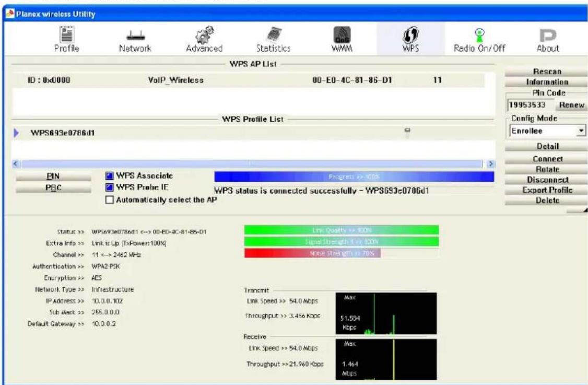Click the Authentication value WPA2-PSK
Viewport: 588px width, 385px height.
[x=106, y=266]
